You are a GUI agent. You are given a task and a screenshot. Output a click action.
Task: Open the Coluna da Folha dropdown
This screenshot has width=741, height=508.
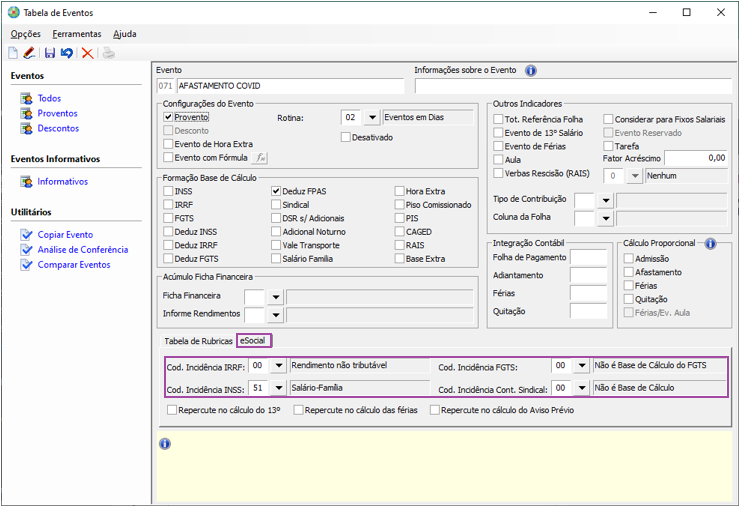click(x=605, y=218)
